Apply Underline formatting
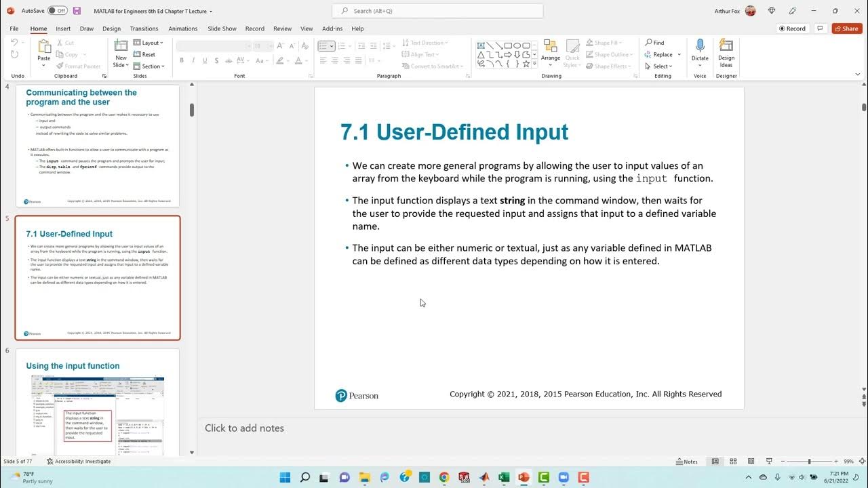 203,60
